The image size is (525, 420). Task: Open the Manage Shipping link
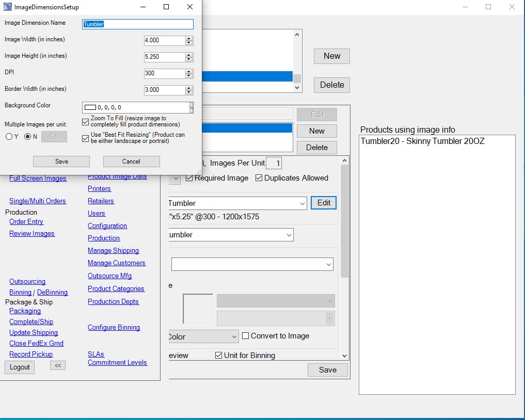[113, 250]
